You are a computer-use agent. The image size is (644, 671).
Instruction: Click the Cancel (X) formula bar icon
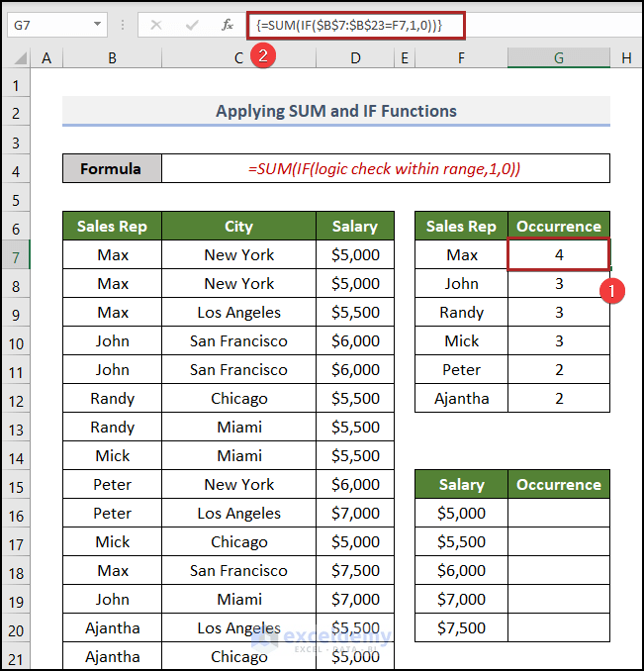(x=156, y=26)
